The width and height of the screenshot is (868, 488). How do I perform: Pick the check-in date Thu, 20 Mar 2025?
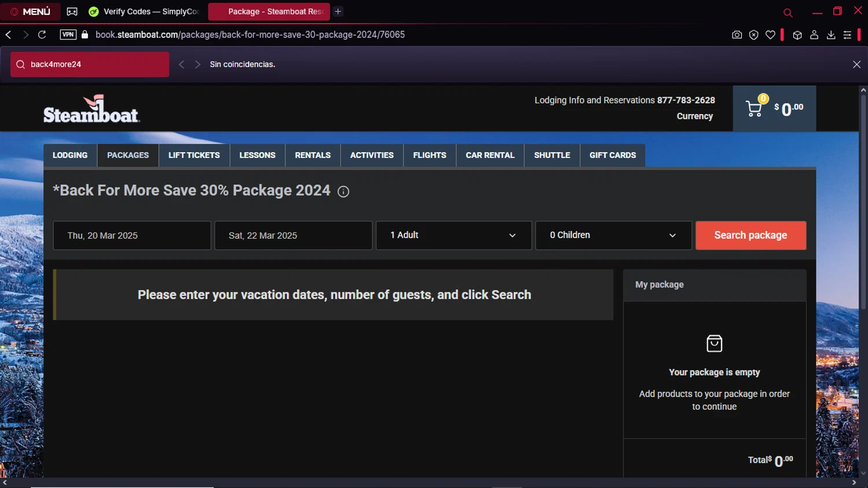pos(132,236)
